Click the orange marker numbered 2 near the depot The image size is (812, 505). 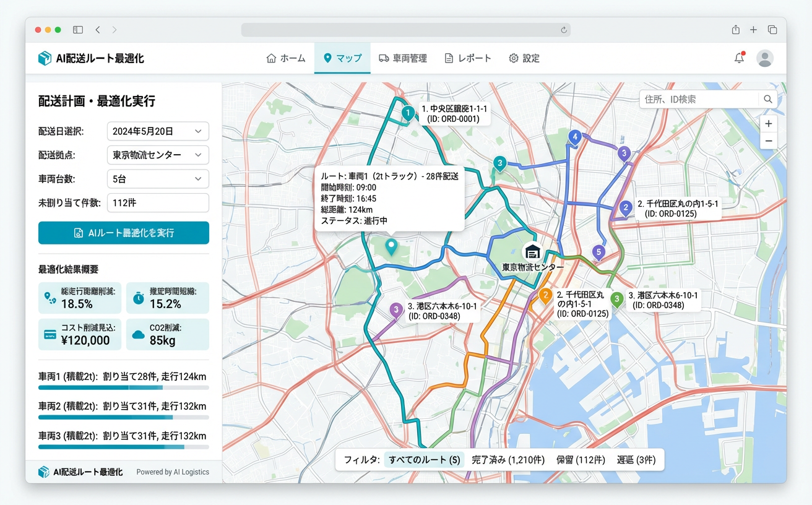click(x=547, y=296)
